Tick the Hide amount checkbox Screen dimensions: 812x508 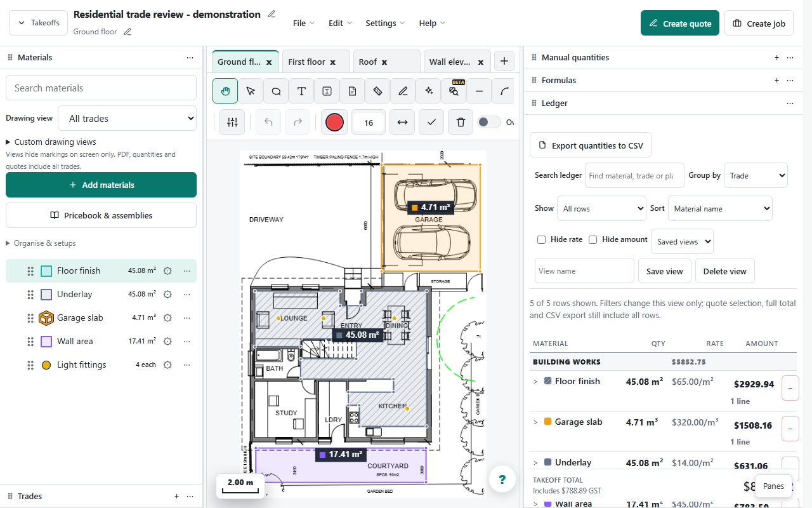tap(593, 239)
